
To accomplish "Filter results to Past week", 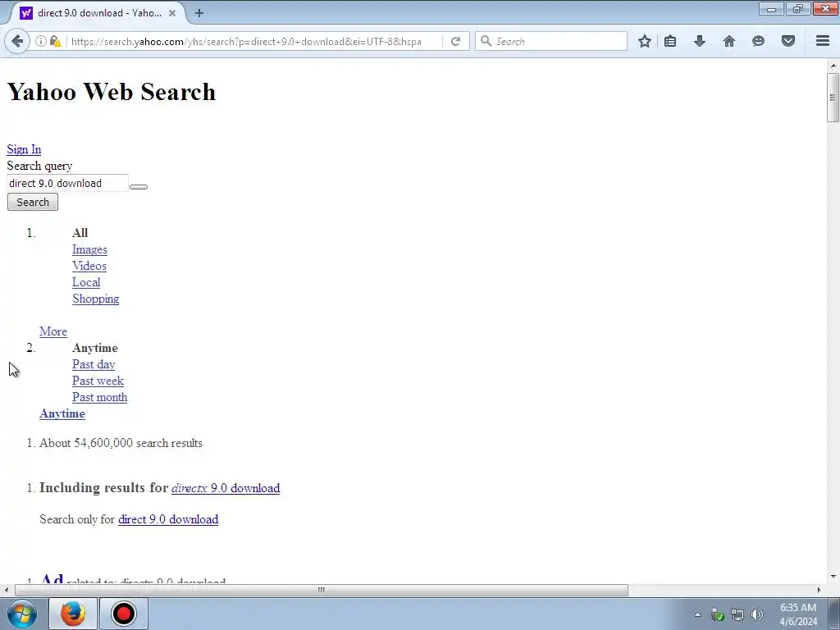I will pyautogui.click(x=98, y=381).
